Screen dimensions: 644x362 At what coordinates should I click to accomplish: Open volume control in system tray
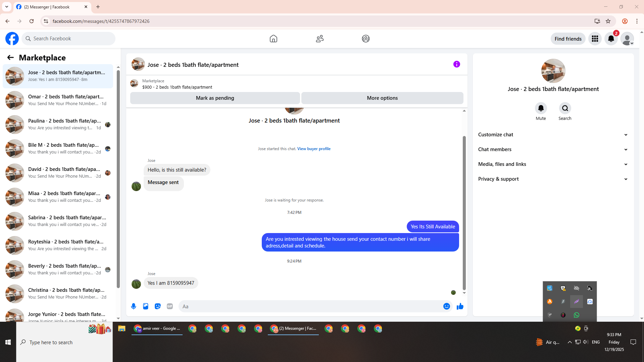coord(586,342)
